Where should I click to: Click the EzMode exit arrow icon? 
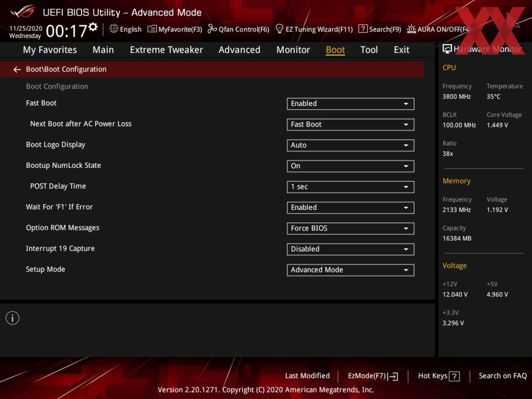click(x=393, y=376)
